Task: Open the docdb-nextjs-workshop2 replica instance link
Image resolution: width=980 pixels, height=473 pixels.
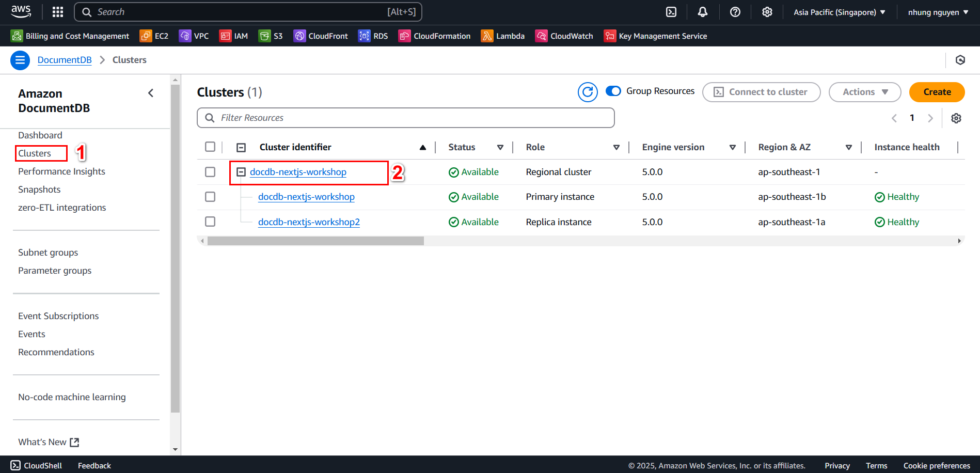Action: pos(309,222)
